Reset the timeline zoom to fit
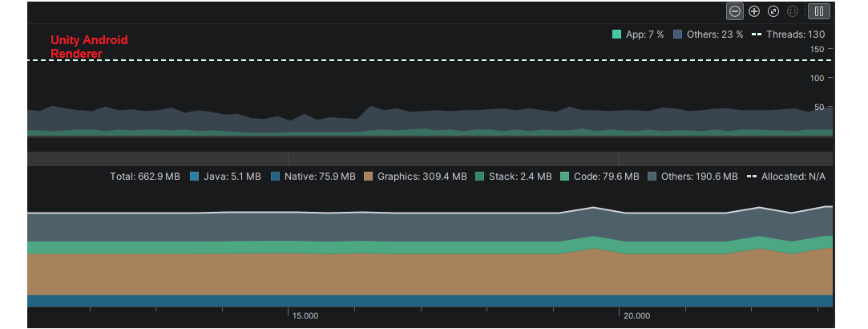This screenshot has width=868, height=329. (x=773, y=11)
